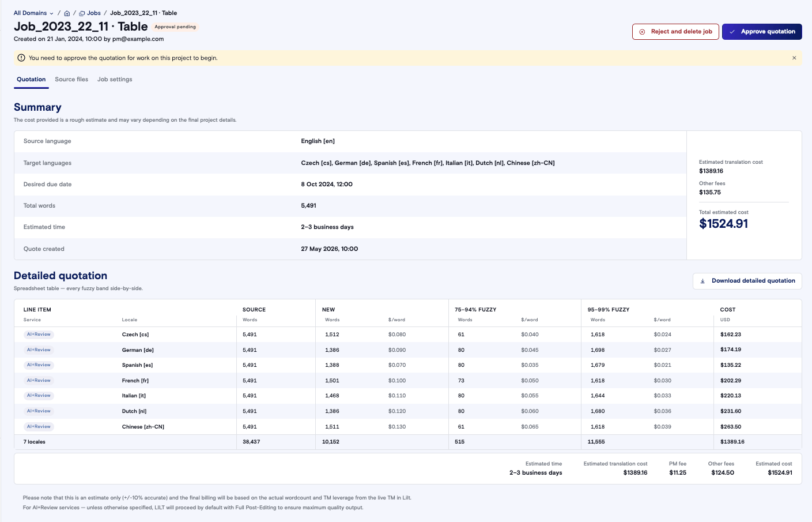Click AI+Review tag in Italian row
This screenshot has height=522, width=812.
(x=39, y=396)
